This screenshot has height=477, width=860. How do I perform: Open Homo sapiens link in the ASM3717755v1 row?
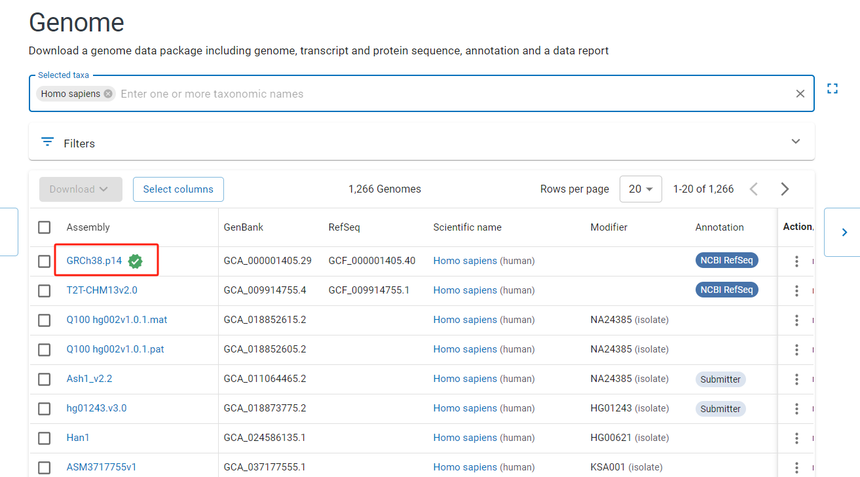(465, 467)
